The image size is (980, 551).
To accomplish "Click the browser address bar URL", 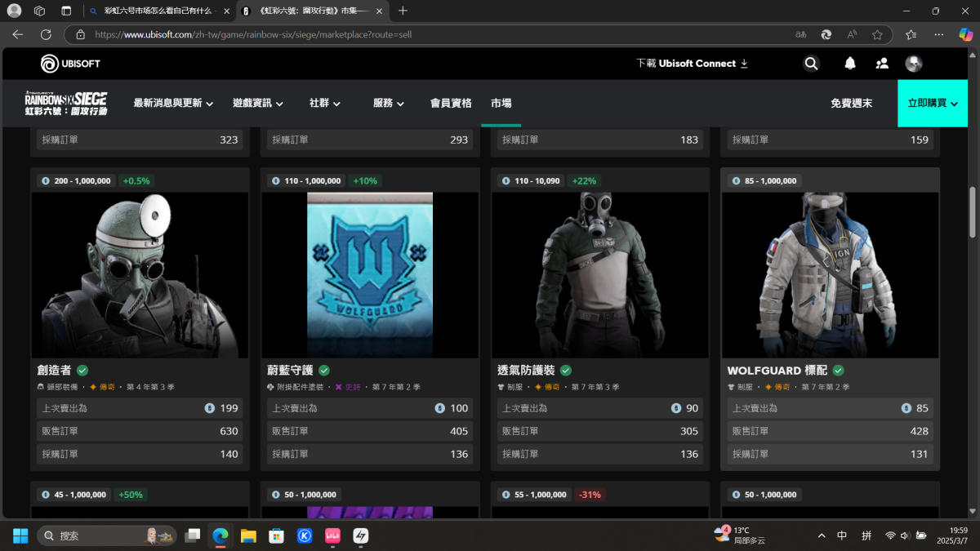I will pyautogui.click(x=253, y=35).
